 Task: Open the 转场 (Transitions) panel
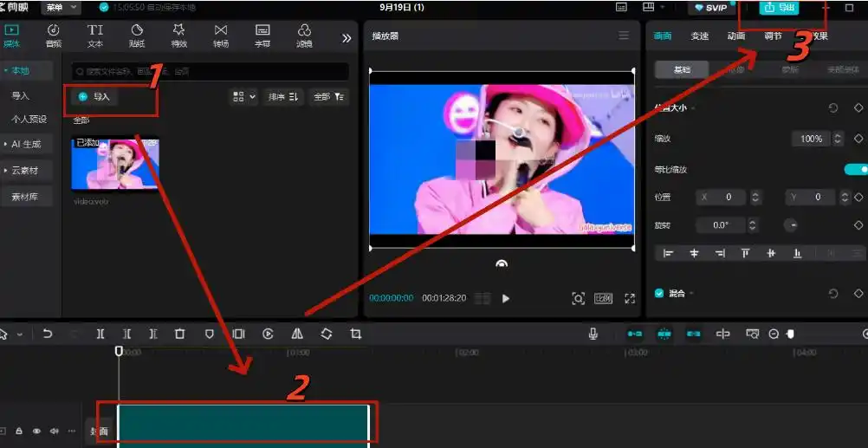click(221, 36)
